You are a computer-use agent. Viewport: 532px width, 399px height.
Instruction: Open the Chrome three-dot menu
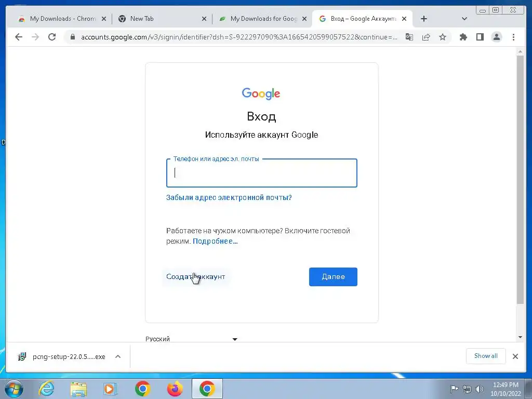[513, 37]
